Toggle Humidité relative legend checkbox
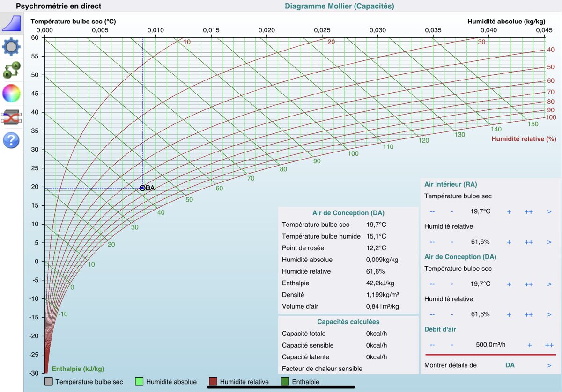 point(213,382)
